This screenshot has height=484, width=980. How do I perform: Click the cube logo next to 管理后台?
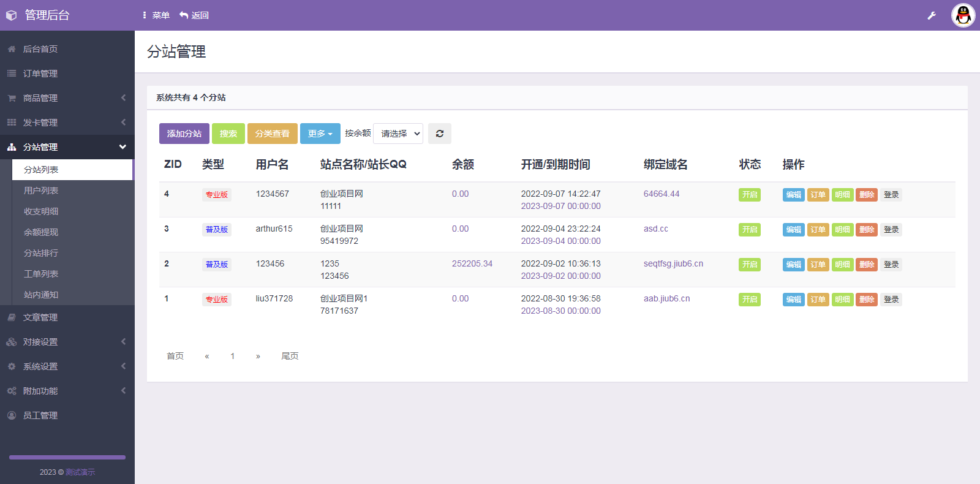click(11, 15)
